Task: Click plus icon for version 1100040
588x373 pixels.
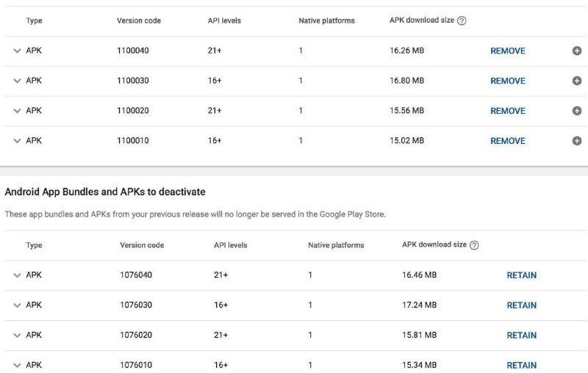Action: 577,51
